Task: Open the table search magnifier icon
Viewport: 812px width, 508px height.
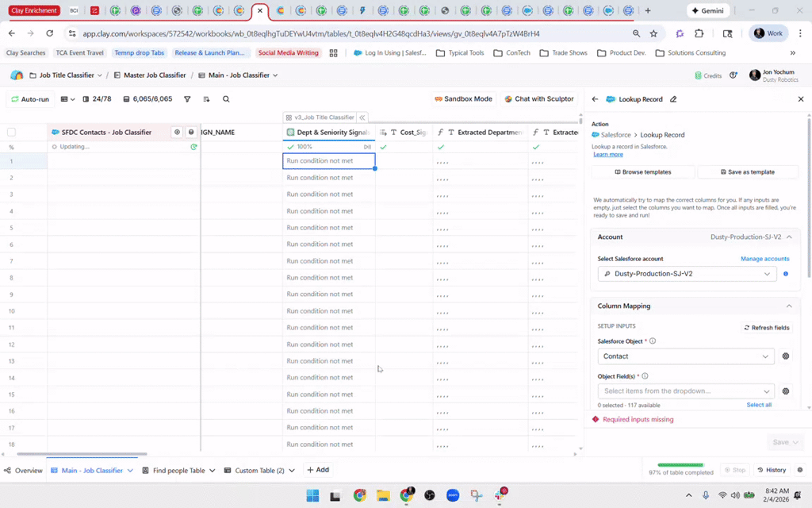Action: pyautogui.click(x=226, y=99)
